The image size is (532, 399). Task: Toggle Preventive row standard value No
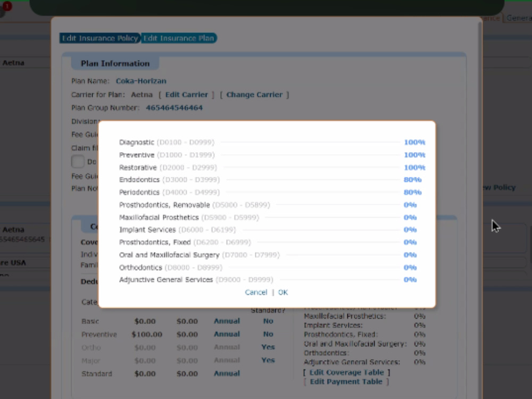tap(268, 334)
